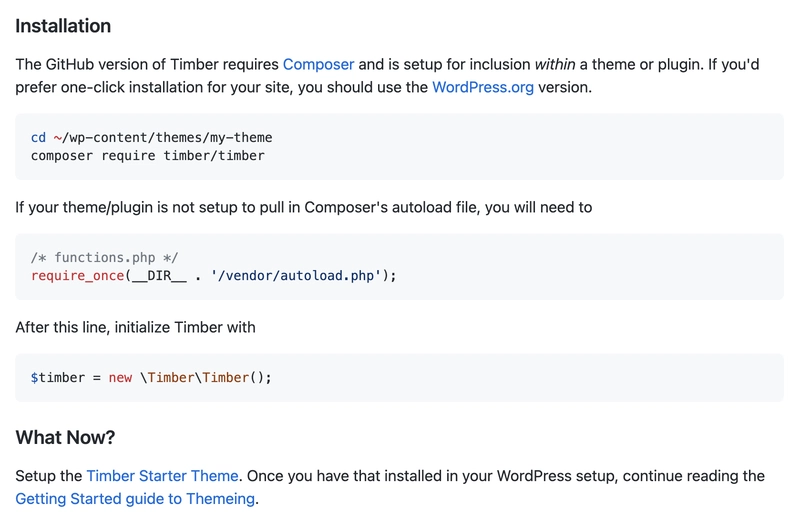Click the 'If your theme/plugin is not setup' sentence
Image resolution: width=800 pixels, height=524 pixels.
[304, 208]
